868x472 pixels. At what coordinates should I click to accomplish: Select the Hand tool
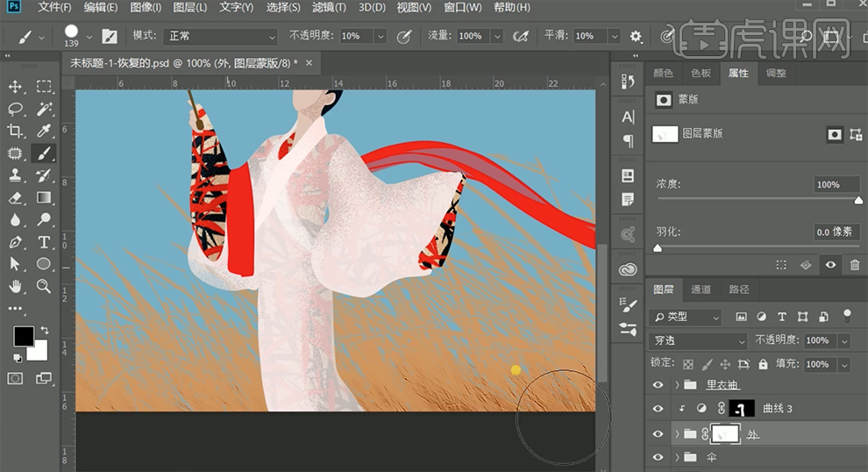pyautogui.click(x=15, y=286)
